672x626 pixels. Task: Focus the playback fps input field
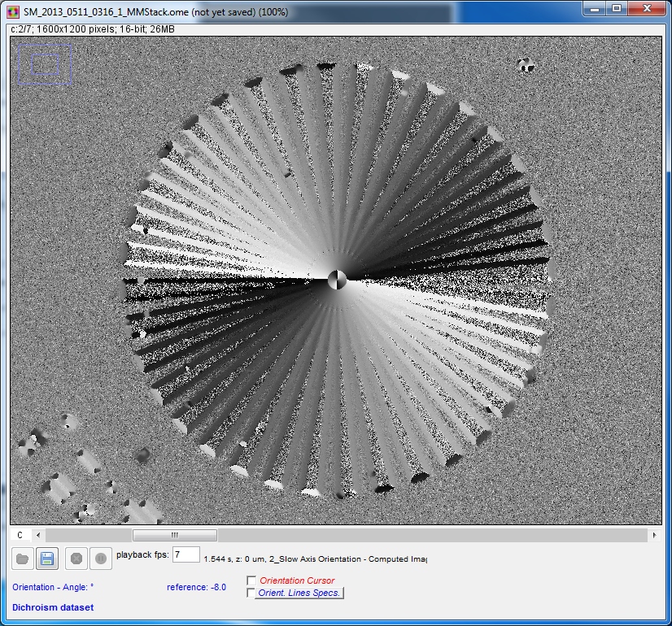(x=185, y=554)
